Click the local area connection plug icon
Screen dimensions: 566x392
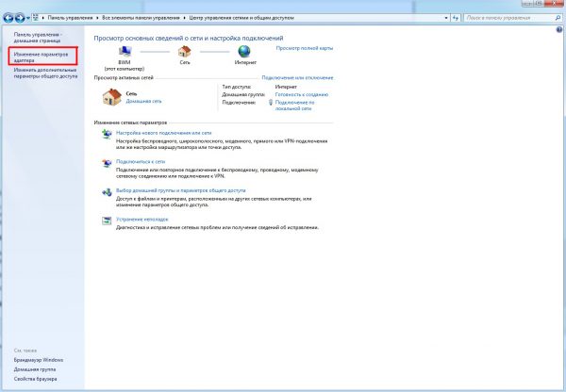click(x=271, y=103)
